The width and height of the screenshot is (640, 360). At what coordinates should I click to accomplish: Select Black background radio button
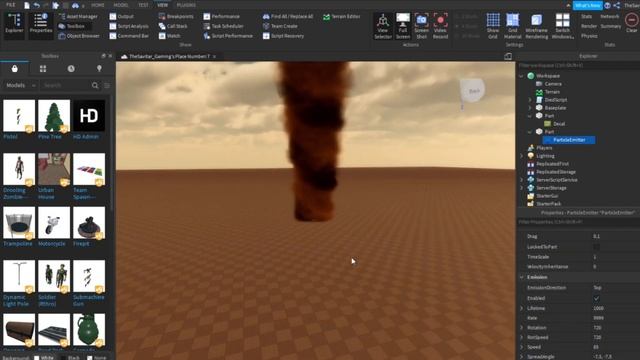pos(63,358)
